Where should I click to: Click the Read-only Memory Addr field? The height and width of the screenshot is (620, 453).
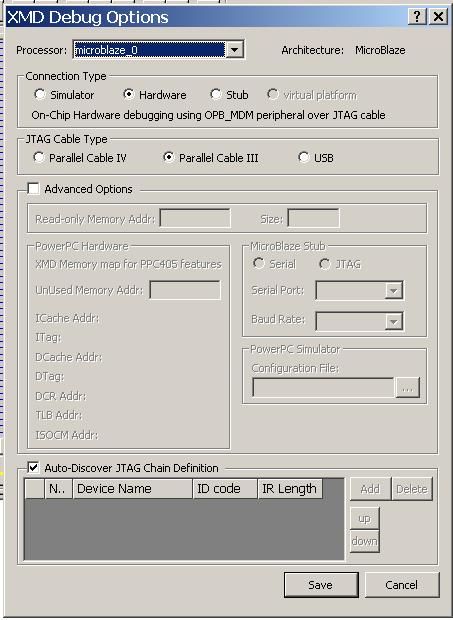click(195, 218)
